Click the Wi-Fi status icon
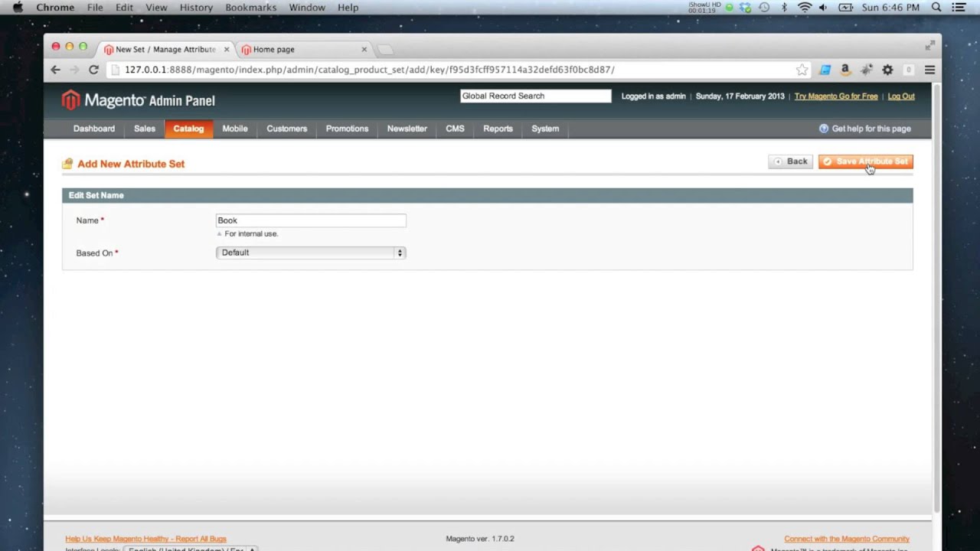Image resolution: width=980 pixels, height=551 pixels. tap(804, 8)
